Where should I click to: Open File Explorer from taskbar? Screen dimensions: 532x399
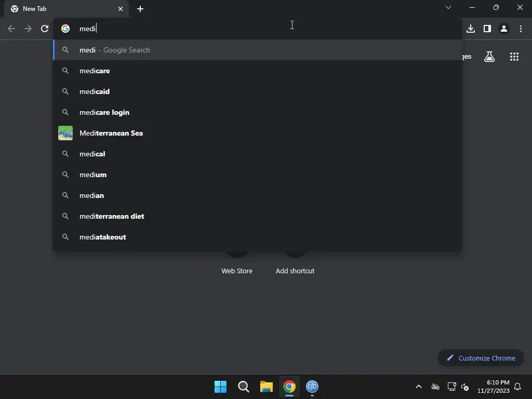point(267,387)
